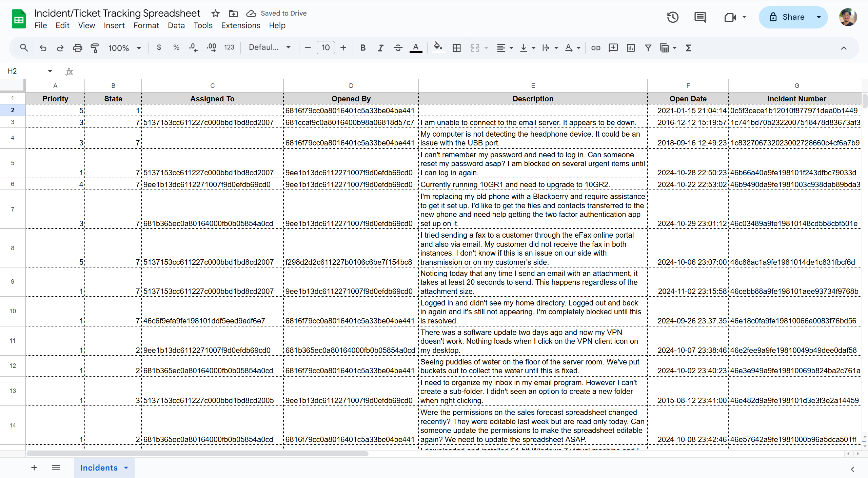868x478 pixels.
Task: Open the fill color picker
Action: (x=438, y=48)
